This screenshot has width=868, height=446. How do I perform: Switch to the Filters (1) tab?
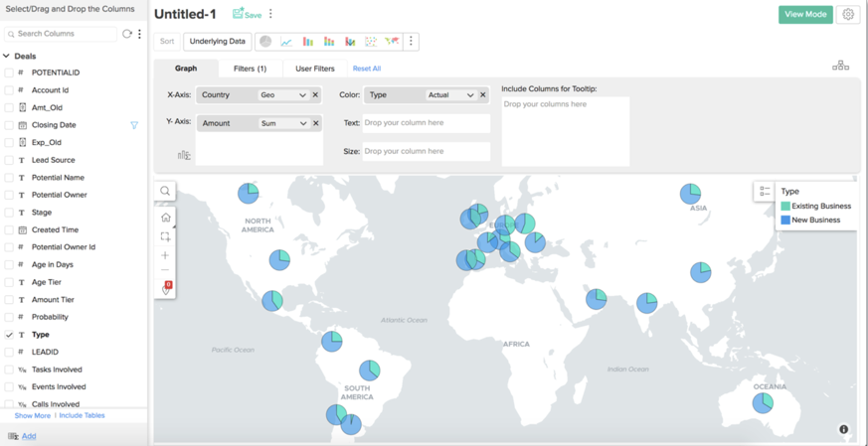(x=250, y=69)
